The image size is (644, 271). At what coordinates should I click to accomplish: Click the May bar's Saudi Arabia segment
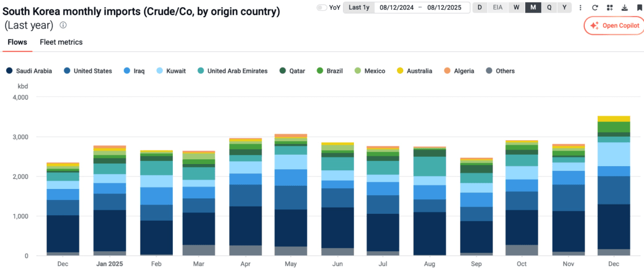click(x=291, y=227)
